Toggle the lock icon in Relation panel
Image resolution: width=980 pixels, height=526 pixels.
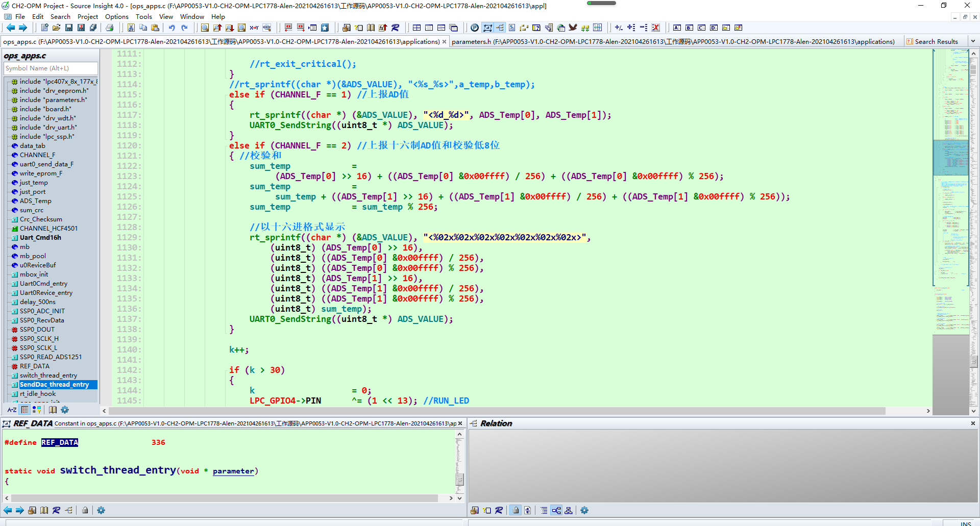pos(516,510)
